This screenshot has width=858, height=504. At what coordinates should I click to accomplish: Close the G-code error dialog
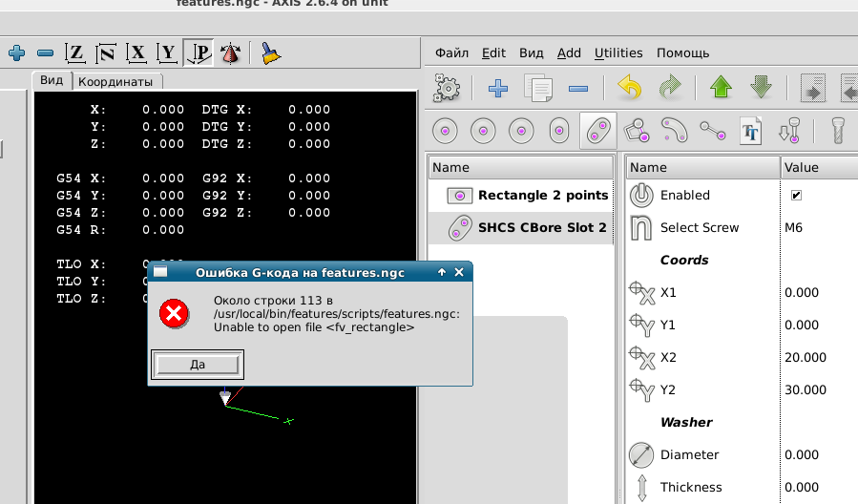point(459,272)
